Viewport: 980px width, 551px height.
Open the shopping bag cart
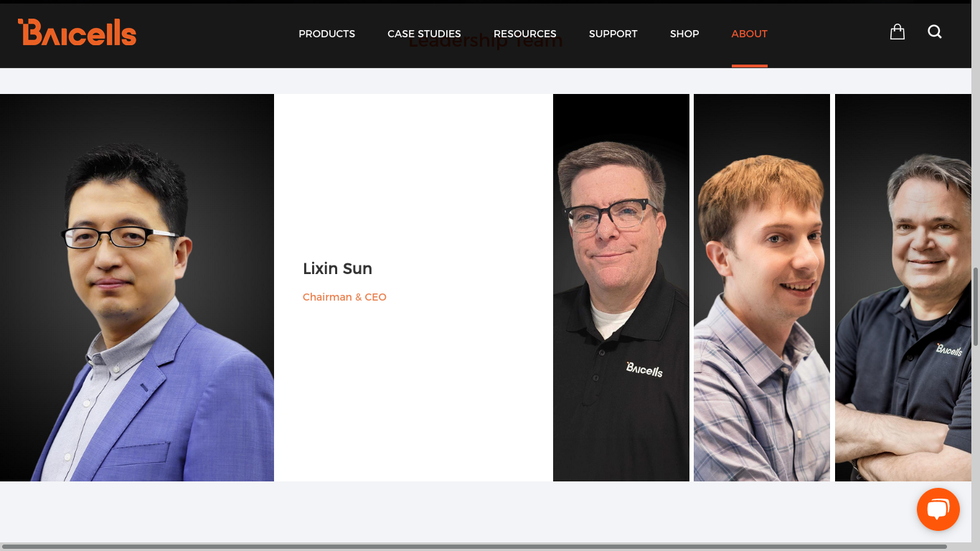897,32
